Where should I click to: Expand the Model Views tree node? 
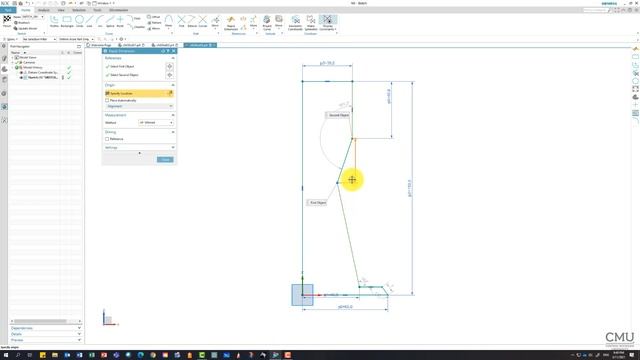click(x=12, y=58)
